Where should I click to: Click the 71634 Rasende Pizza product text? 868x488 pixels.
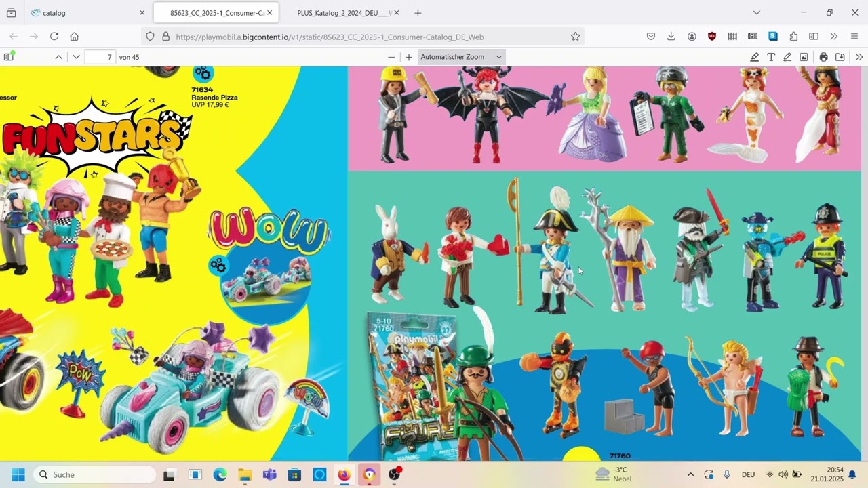[214, 97]
